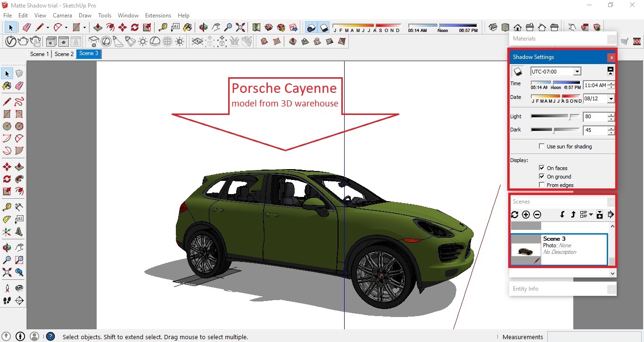This screenshot has height=342, width=644.
Task: Activate the Zoom Extents tool in top toolbar
Action: (240, 28)
